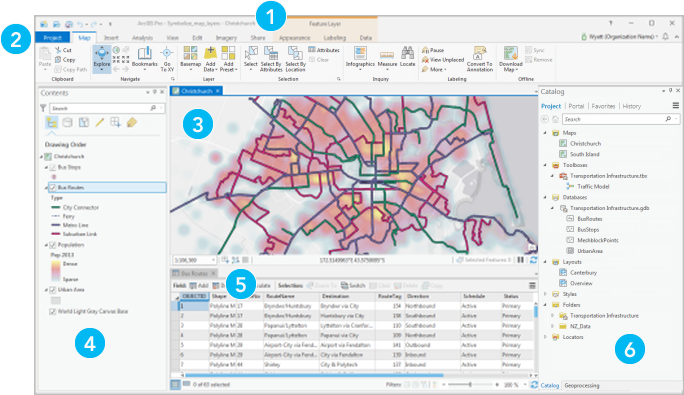Click the Download Map icon
The width and height of the screenshot is (684, 395).
click(510, 53)
